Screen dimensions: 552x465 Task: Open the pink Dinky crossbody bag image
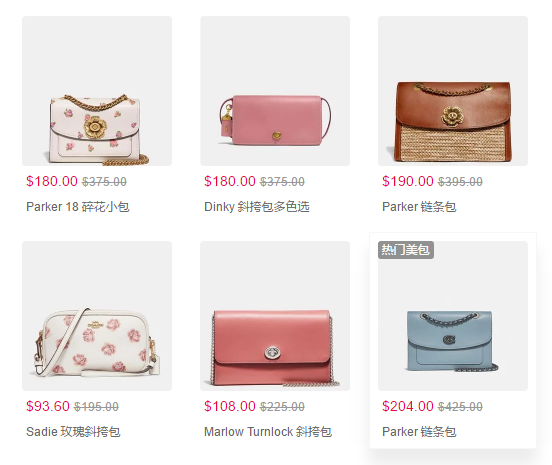275,91
